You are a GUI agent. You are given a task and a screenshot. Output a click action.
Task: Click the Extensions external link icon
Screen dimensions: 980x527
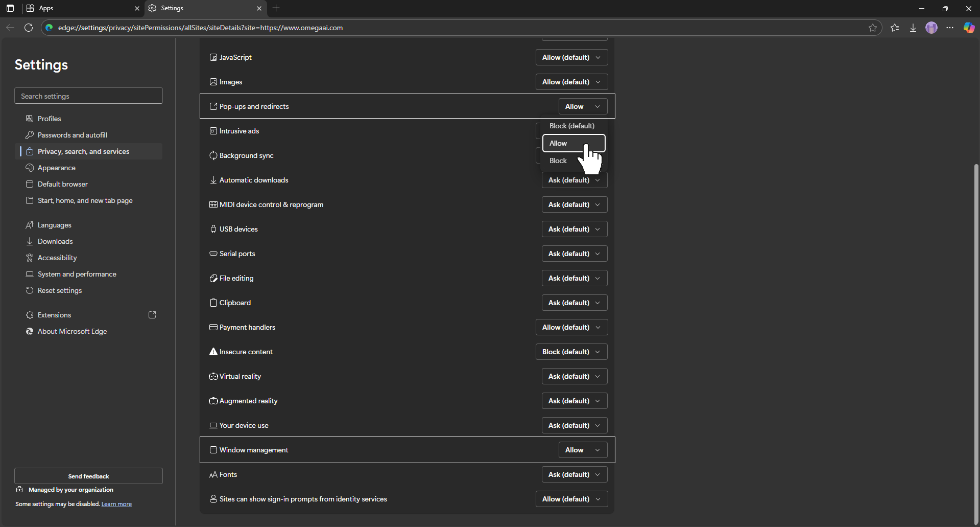pyautogui.click(x=152, y=314)
